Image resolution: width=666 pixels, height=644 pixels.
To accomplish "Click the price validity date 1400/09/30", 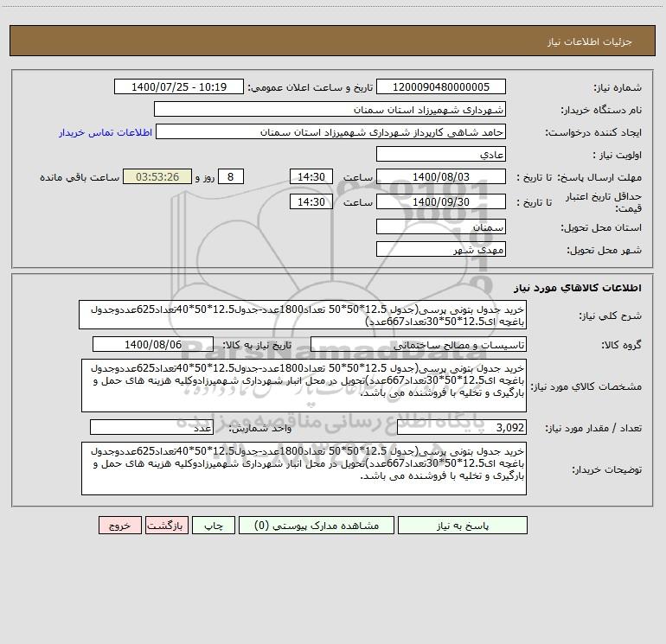I will [x=441, y=201].
